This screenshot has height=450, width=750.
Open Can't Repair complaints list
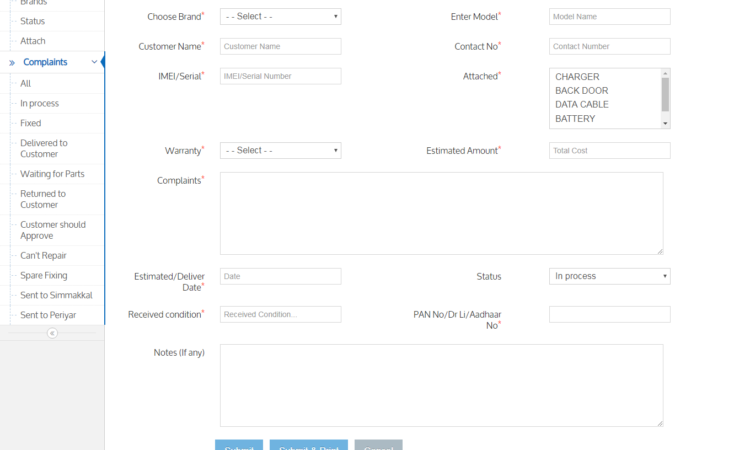click(44, 255)
